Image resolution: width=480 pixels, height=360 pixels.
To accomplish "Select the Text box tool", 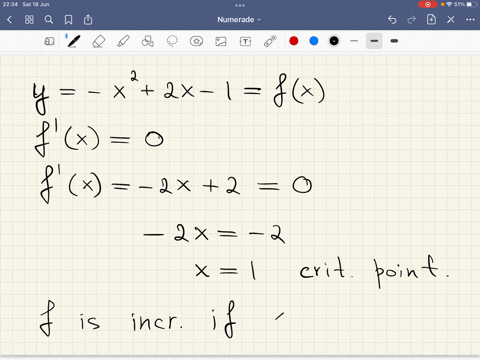I will coord(245,41).
